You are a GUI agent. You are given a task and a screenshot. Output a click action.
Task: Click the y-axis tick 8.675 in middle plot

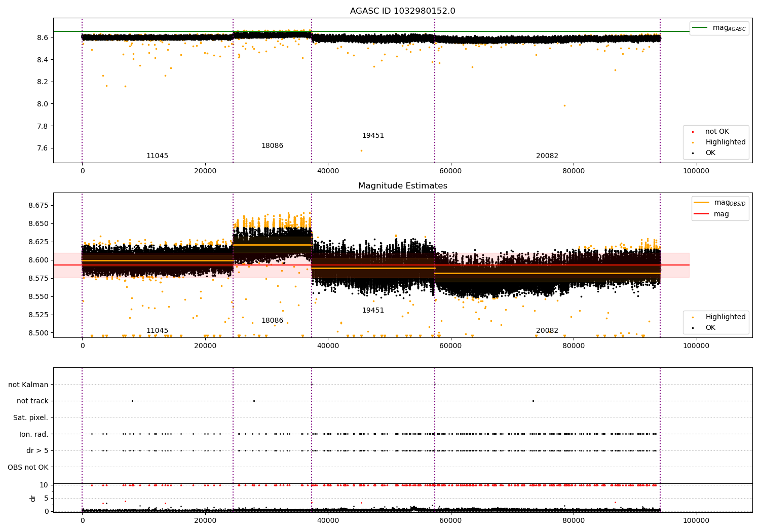(x=38, y=206)
